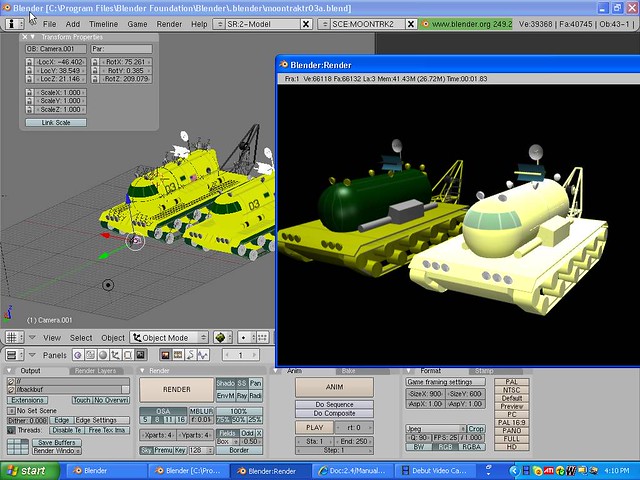Screen dimensions: 640x480
Task: Click the big RENDER button
Action: pos(176,389)
